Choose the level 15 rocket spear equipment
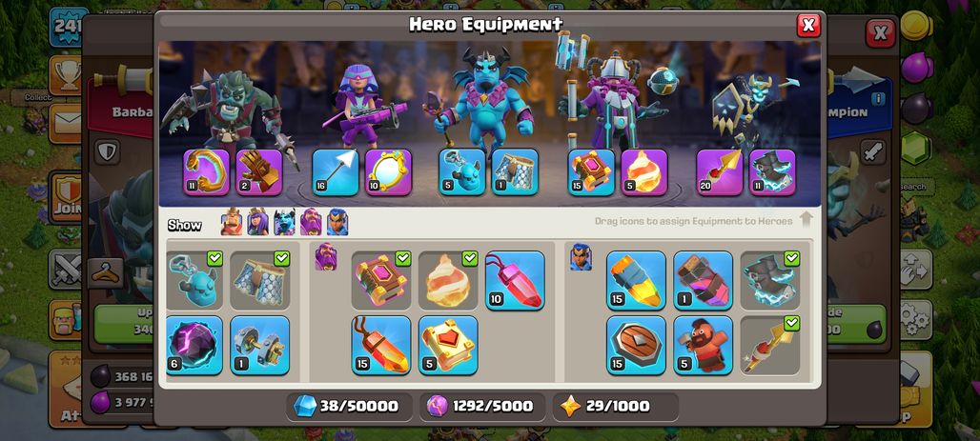The width and height of the screenshot is (980, 441). pyautogui.click(x=636, y=280)
